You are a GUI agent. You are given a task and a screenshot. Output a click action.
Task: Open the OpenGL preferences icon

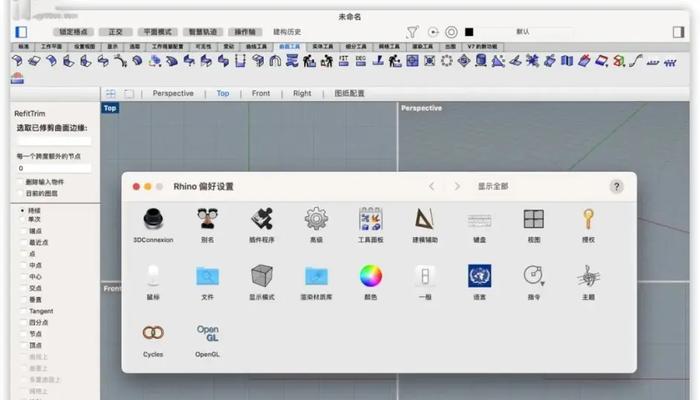(208, 333)
